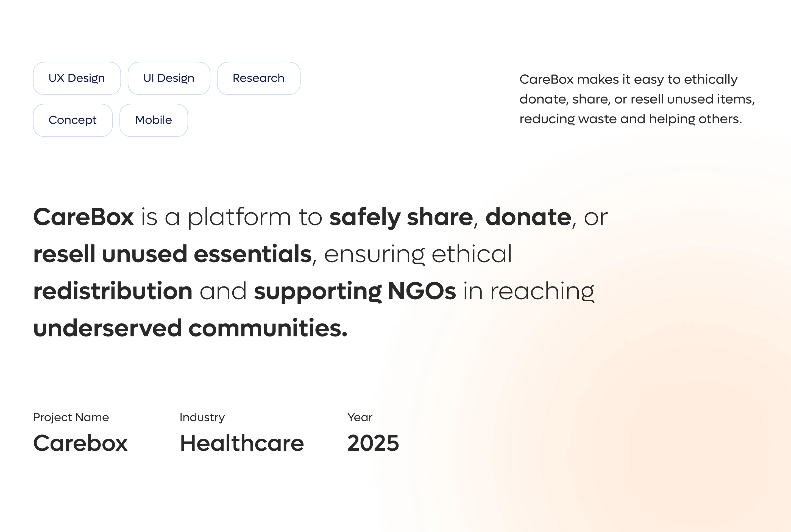Click the bold word "donate" in headline
The height and width of the screenshot is (532, 791).
tap(528, 217)
